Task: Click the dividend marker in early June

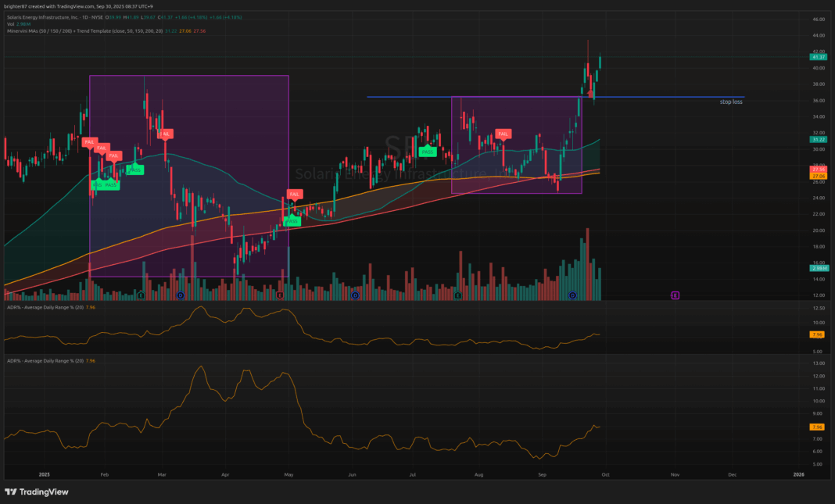Action: (355, 295)
